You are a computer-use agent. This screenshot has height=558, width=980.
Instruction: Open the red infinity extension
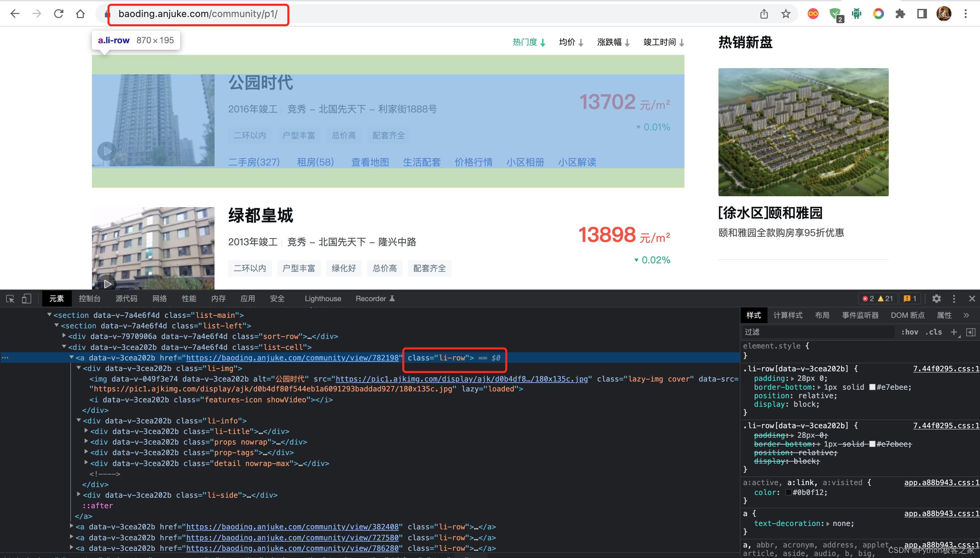[x=813, y=14]
